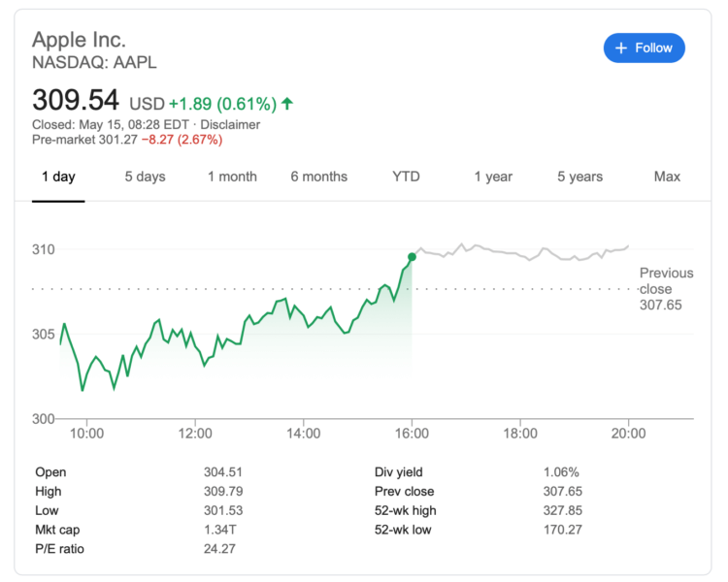
Task: Click the 52-wk low value 170.27
Action: 563,530
